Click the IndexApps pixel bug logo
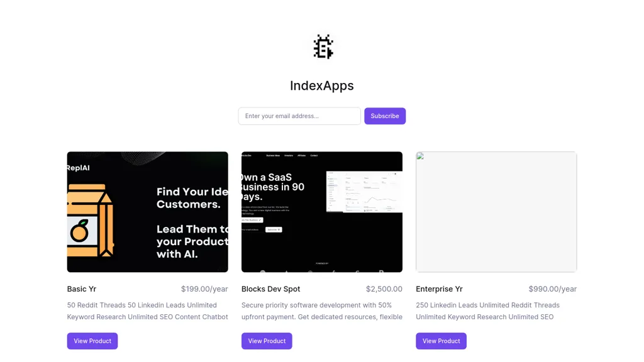This screenshot has width=644, height=362. 323,47
